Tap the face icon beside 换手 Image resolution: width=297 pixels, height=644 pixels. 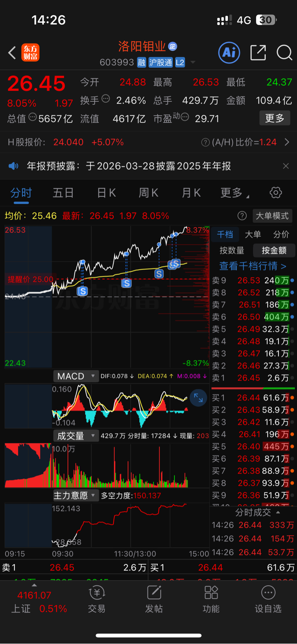(106, 99)
